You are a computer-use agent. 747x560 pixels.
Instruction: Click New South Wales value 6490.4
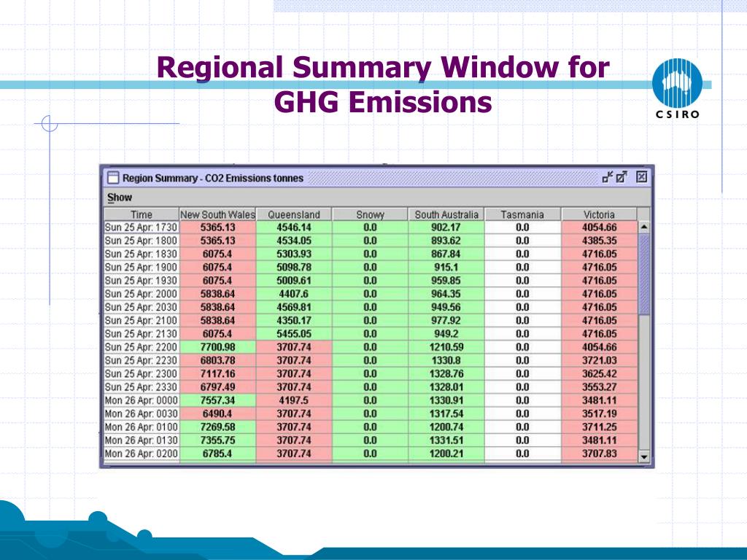[217, 414]
